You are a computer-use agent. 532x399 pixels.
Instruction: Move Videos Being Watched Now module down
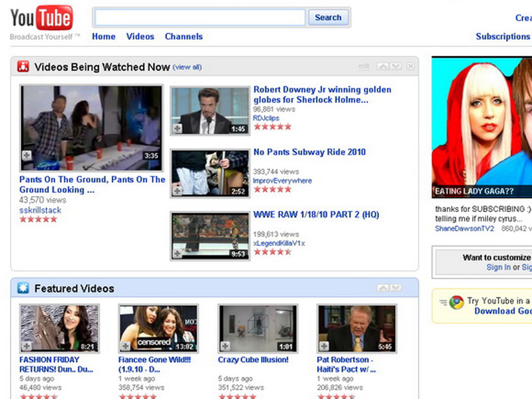pos(396,66)
